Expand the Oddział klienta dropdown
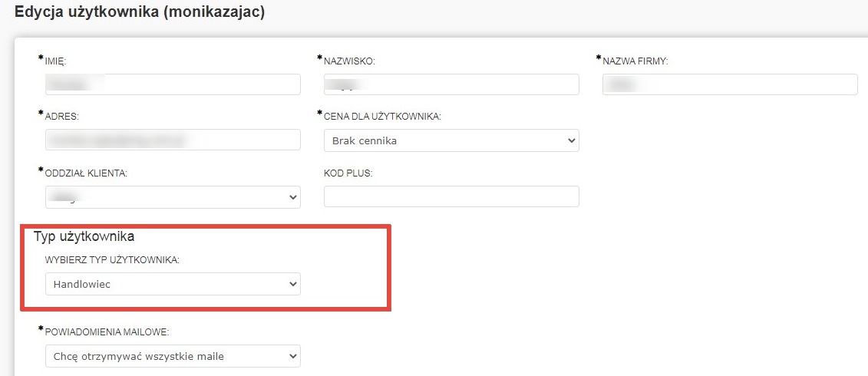Image resolution: width=868 pixels, height=376 pixels. [173, 197]
